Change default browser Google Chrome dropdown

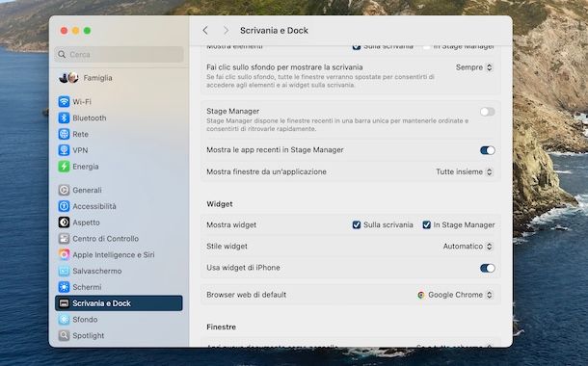[x=455, y=295]
